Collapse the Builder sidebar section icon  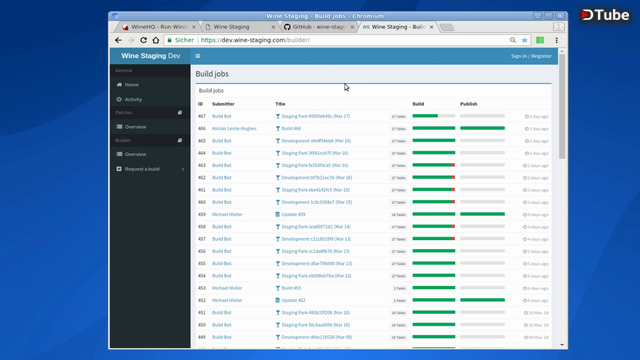pos(180,140)
